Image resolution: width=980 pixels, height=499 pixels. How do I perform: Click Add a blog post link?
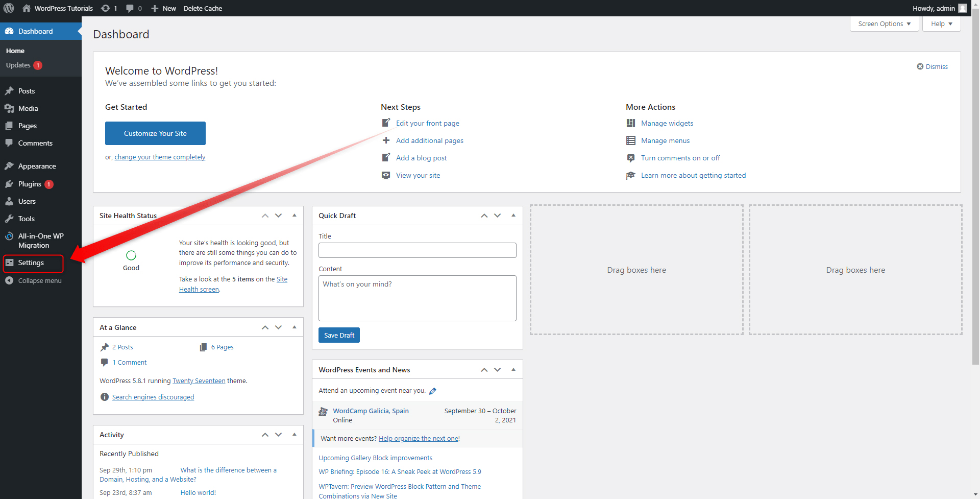point(422,158)
